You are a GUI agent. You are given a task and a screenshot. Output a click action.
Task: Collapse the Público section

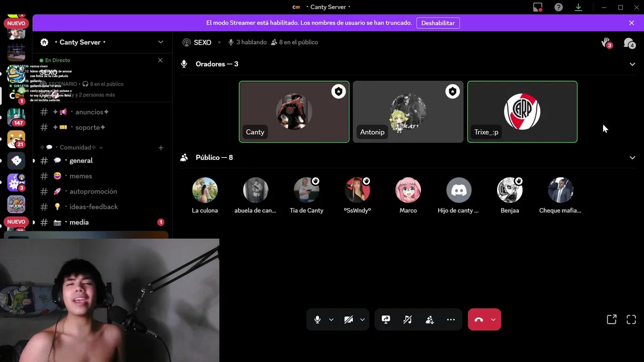[632, 158]
